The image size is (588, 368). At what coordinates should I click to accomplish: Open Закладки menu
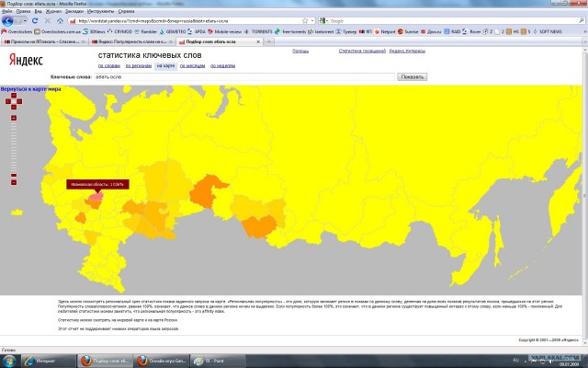click(x=74, y=12)
